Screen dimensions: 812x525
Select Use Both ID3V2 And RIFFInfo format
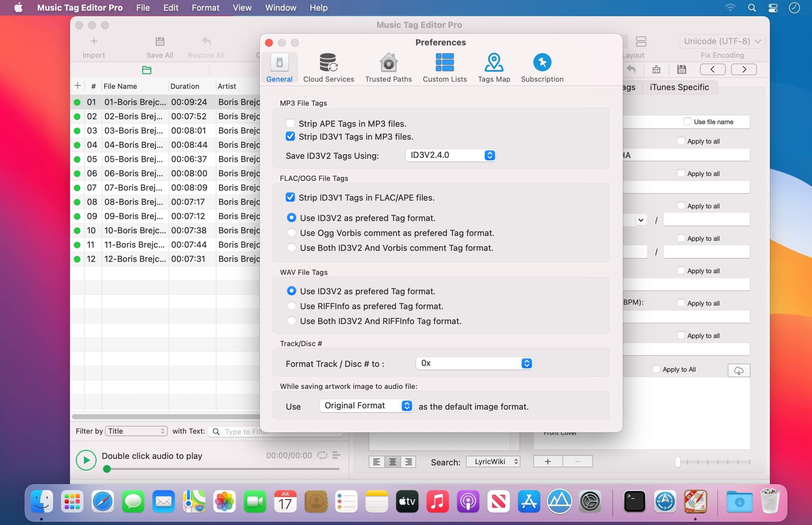291,321
